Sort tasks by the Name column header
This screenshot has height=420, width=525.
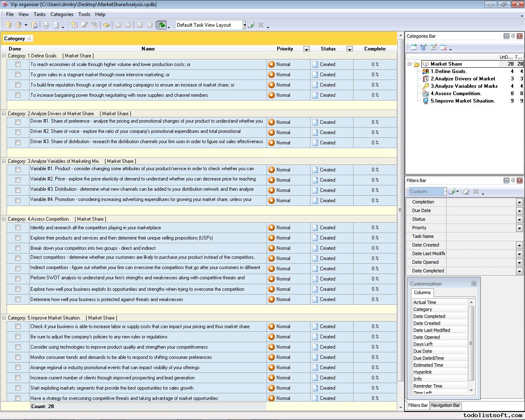point(148,49)
